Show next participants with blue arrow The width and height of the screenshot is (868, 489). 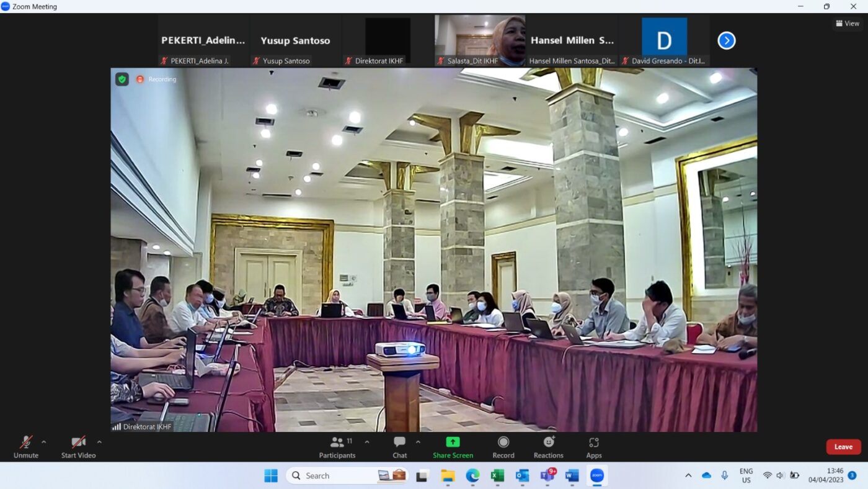(x=726, y=40)
